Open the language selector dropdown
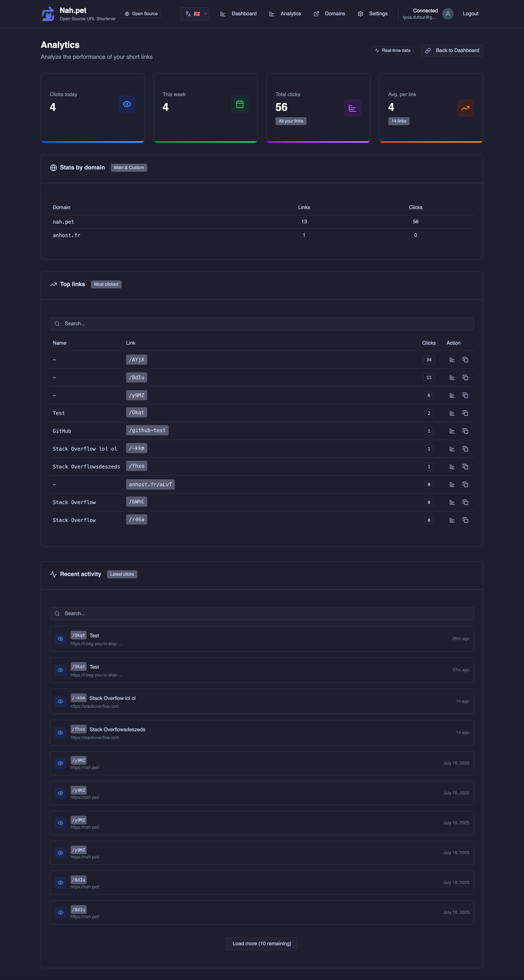 [195, 14]
